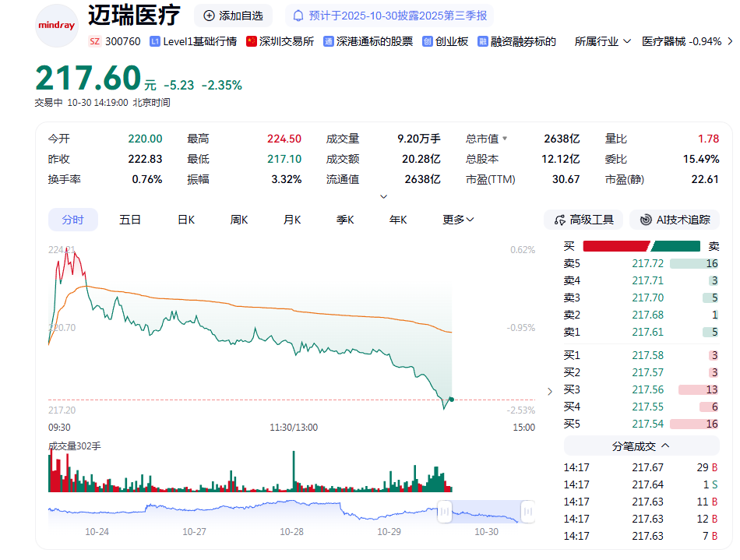Click the Mindray company logo
Viewport: 740px width, 560px height.
[x=57, y=26]
